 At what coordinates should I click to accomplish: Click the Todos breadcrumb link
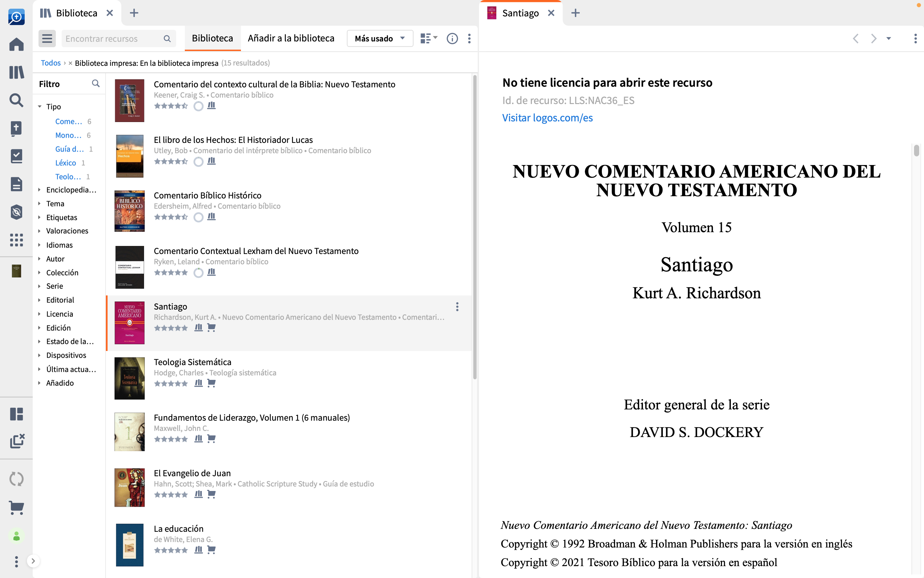coord(50,63)
